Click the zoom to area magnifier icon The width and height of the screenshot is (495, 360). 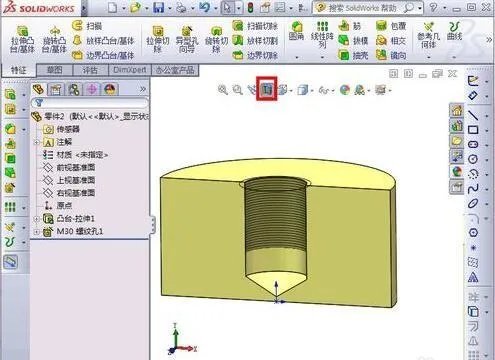237,90
